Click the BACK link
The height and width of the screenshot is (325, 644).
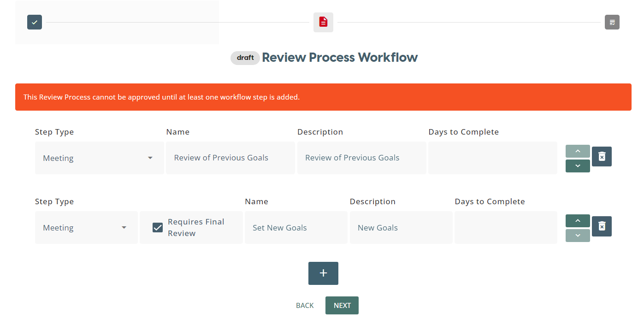click(x=305, y=306)
